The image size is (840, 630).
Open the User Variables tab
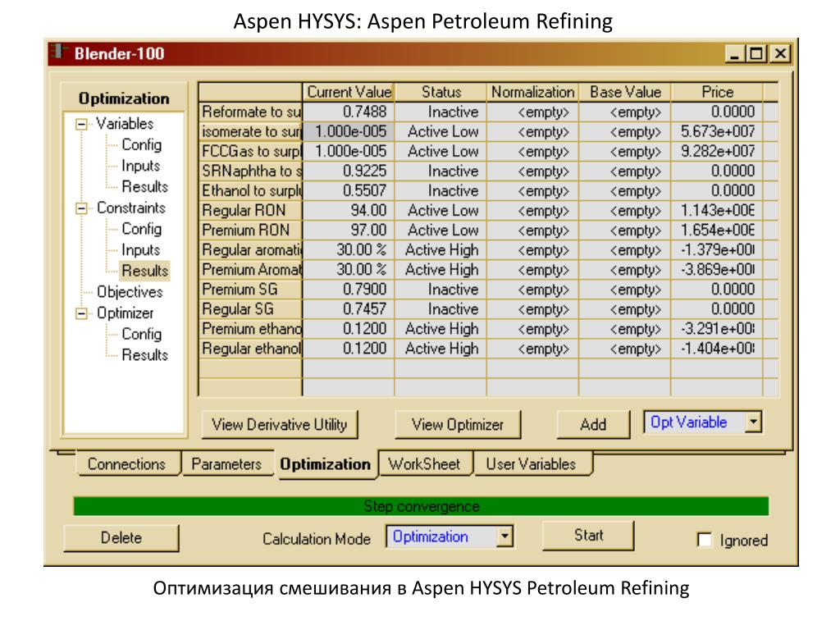[531, 464]
